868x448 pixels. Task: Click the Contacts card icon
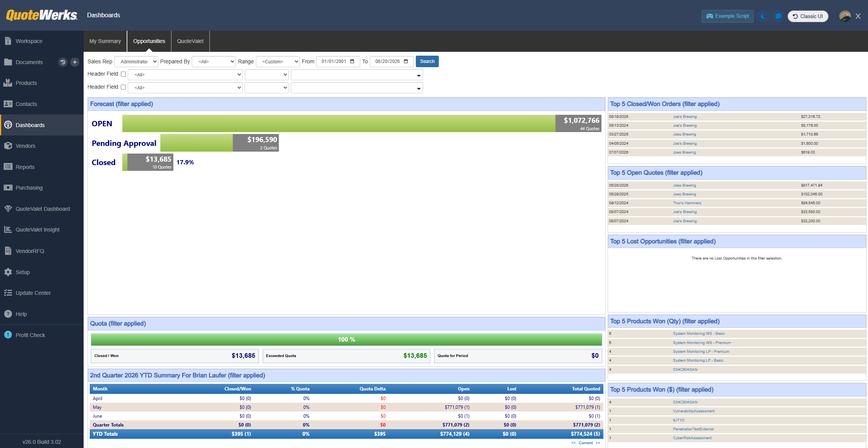click(8, 104)
